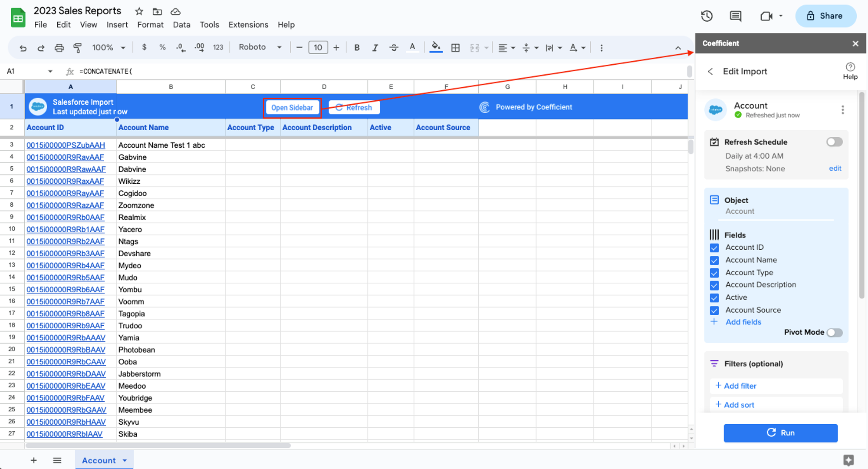Uncheck the Account Description field
This screenshot has width=868, height=469.
coord(714,285)
